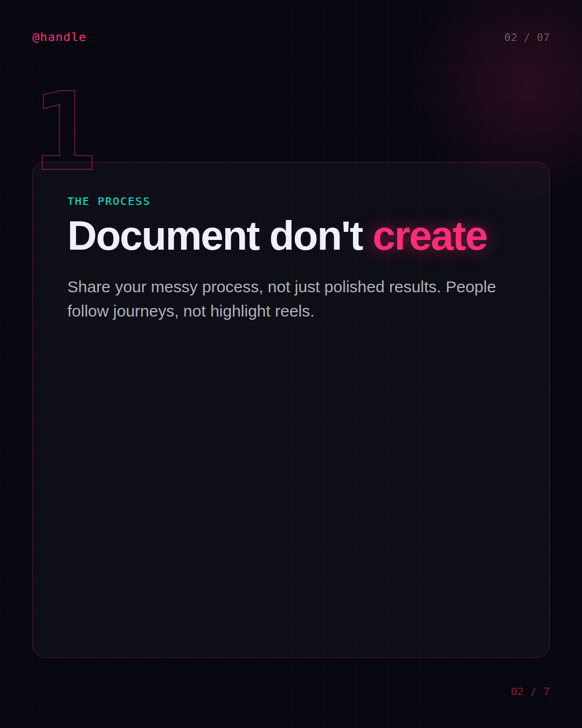The height and width of the screenshot is (728, 582).
Task: Click the top page counter 02 / 07
Action: point(526,37)
